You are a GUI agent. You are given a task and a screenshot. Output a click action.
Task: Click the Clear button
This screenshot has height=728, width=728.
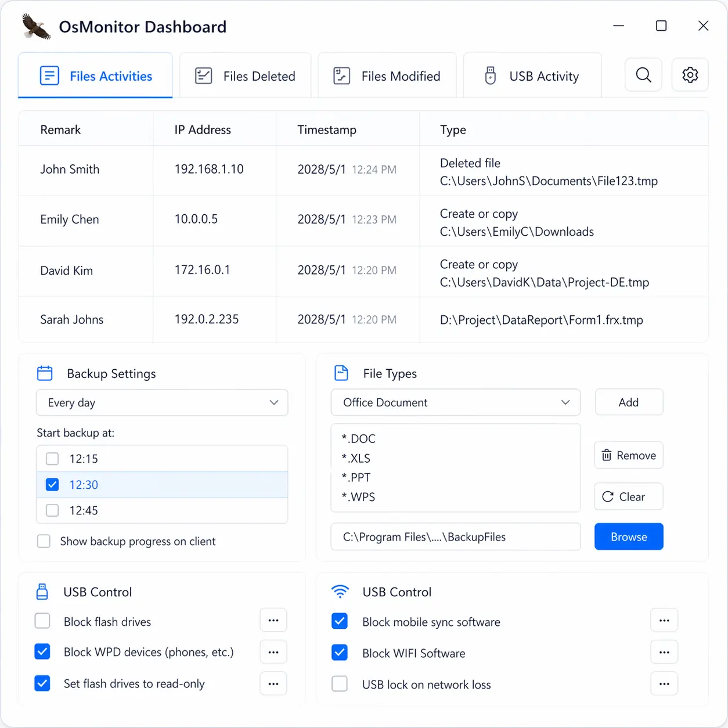tap(629, 496)
